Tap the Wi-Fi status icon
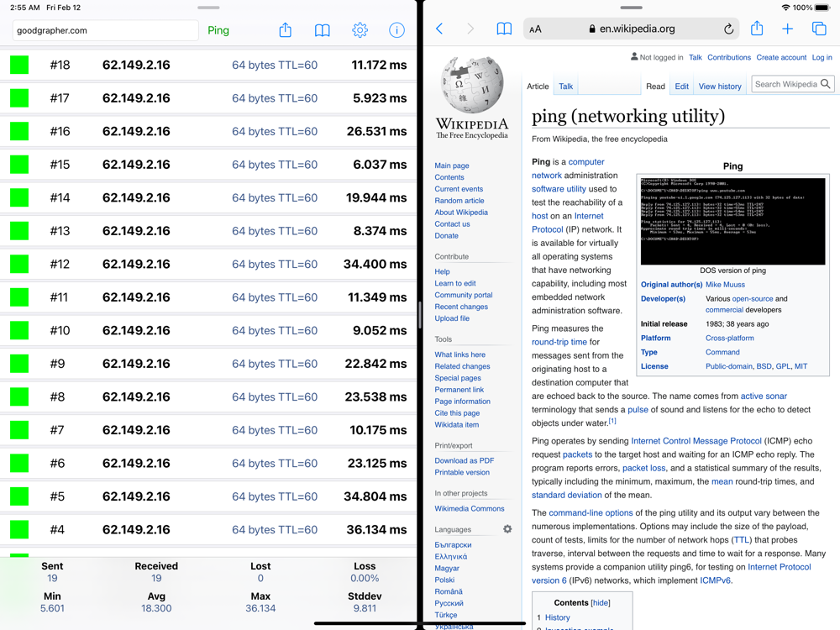The height and width of the screenshot is (630, 840). 786,8
